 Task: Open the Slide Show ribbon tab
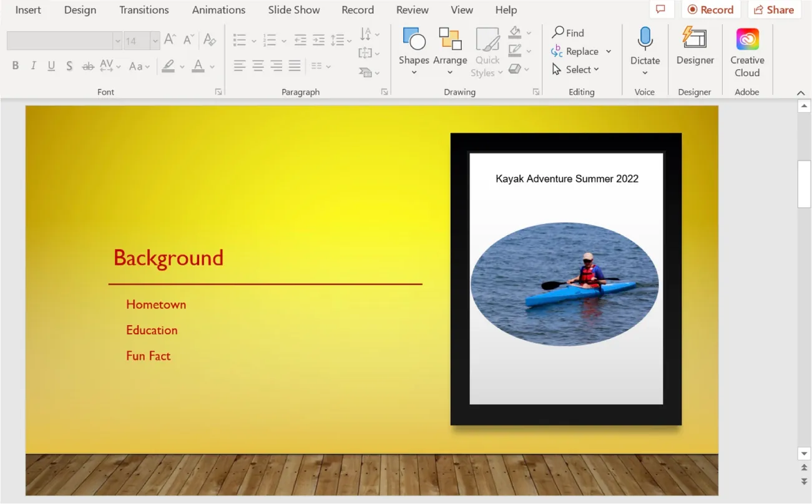(x=293, y=9)
